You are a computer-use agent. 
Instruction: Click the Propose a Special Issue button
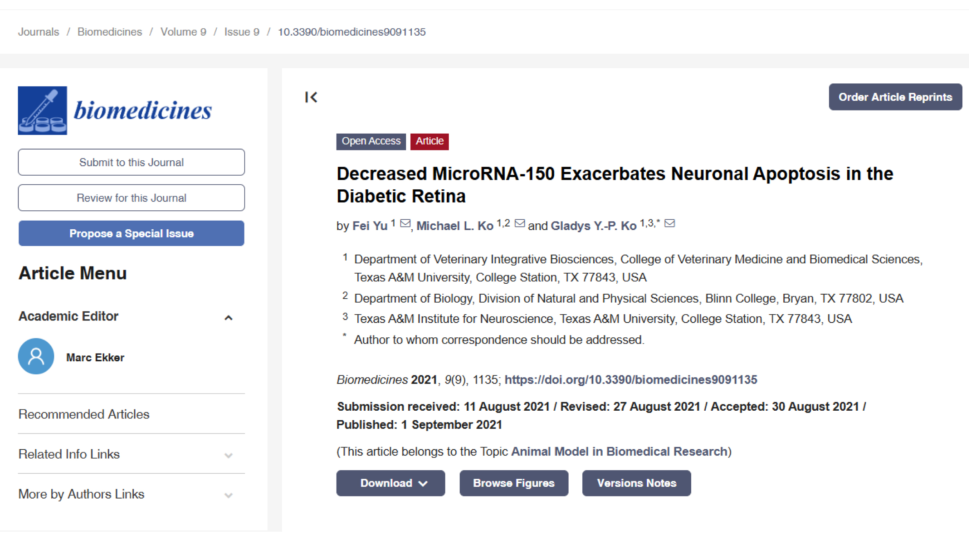tap(131, 234)
